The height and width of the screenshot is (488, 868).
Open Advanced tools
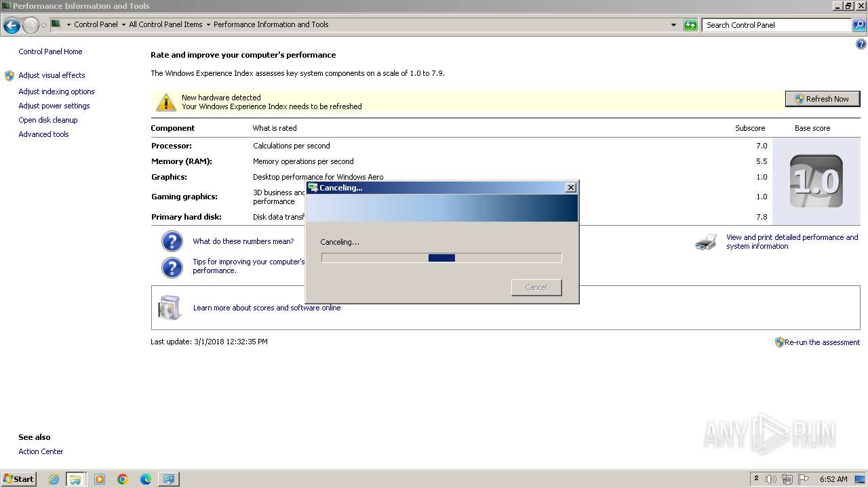click(x=43, y=134)
